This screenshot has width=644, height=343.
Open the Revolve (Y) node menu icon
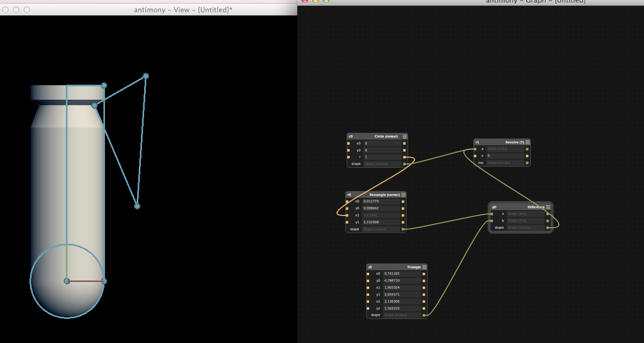pyautogui.click(x=528, y=142)
